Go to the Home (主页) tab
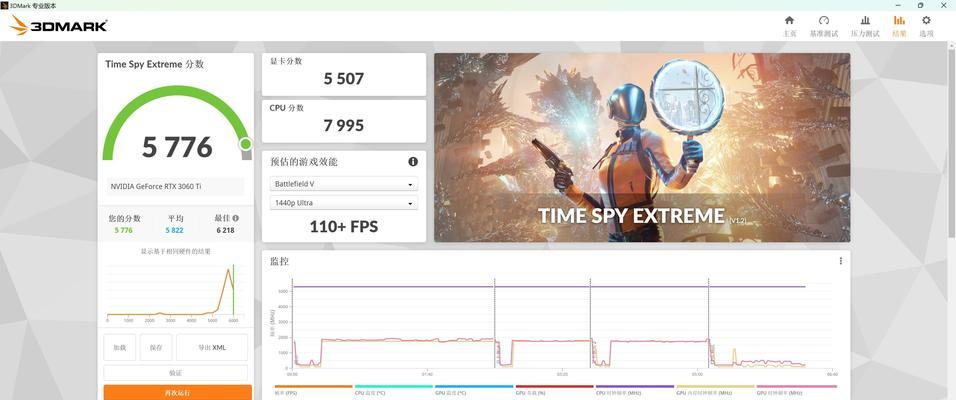The height and width of the screenshot is (400, 956). (790, 26)
